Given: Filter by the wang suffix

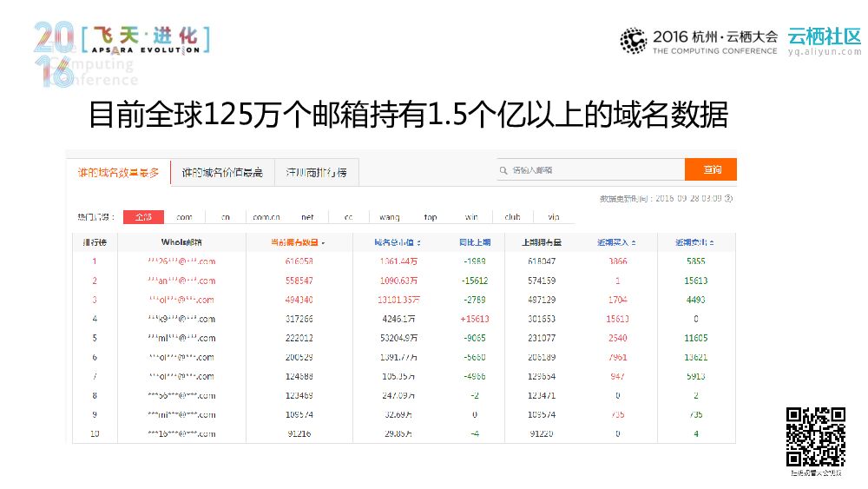Looking at the screenshot, I should tap(389, 217).
